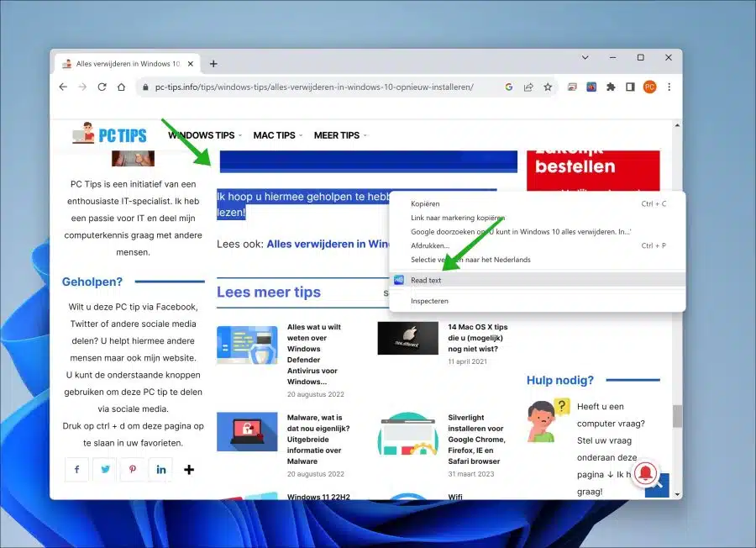Image resolution: width=756 pixels, height=548 pixels.
Task: Expand the WINDOWS TIPS menu
Action: pos(204,135)
